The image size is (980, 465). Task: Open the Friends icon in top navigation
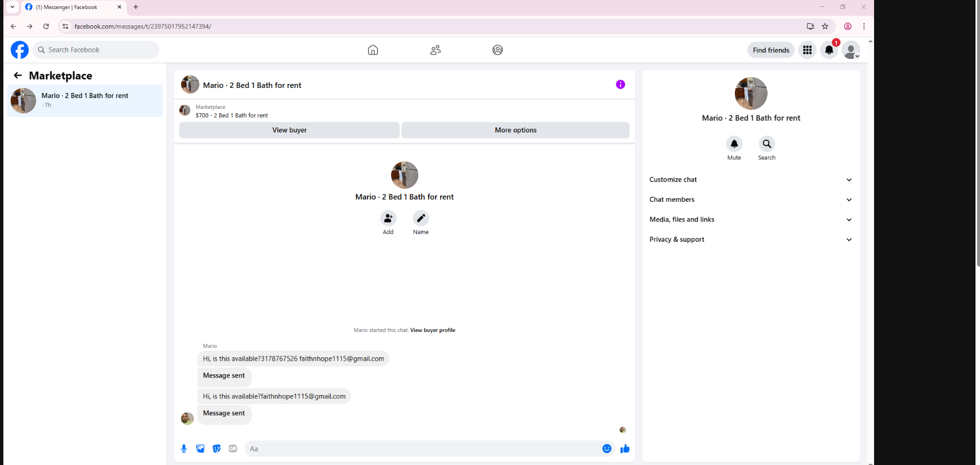coord(436,50)
